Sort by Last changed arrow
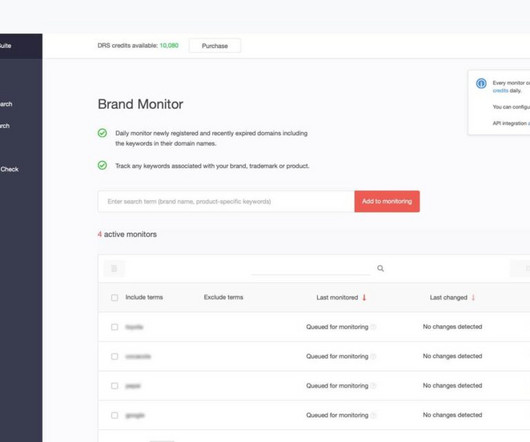Viewport: 530px width, 442px height. pos(473,297)
